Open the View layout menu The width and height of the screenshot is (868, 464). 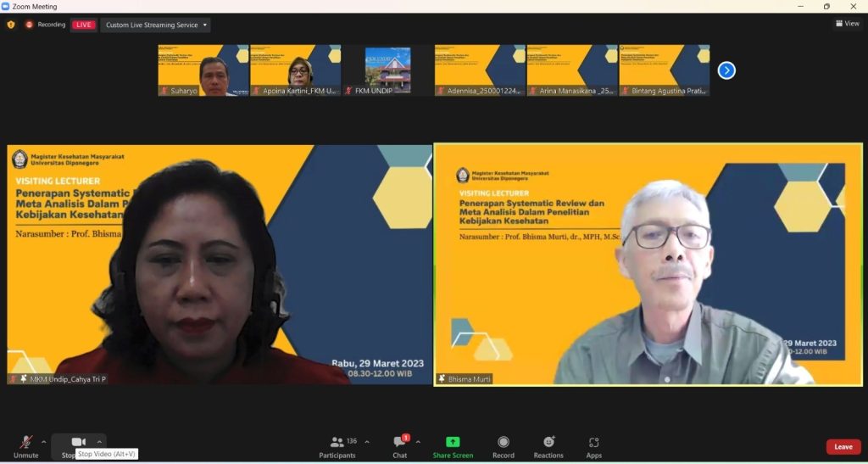coord(847,24)
